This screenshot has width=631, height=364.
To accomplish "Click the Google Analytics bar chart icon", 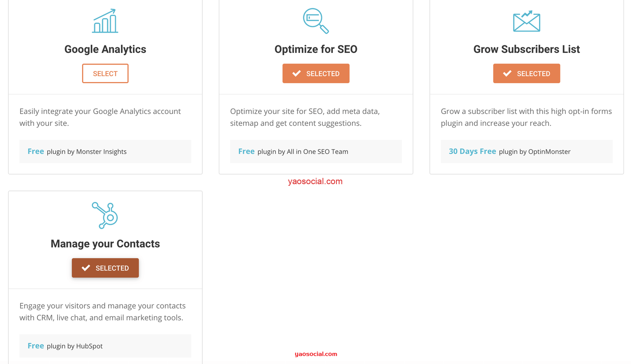I will click(105, 21).
